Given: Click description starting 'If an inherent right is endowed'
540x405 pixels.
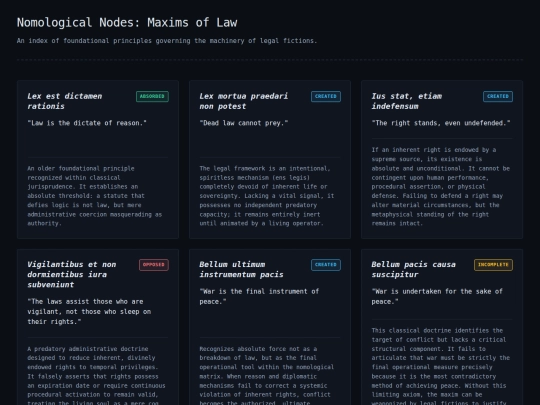Looking at the screenshot, I should click(x=441, y=186).
